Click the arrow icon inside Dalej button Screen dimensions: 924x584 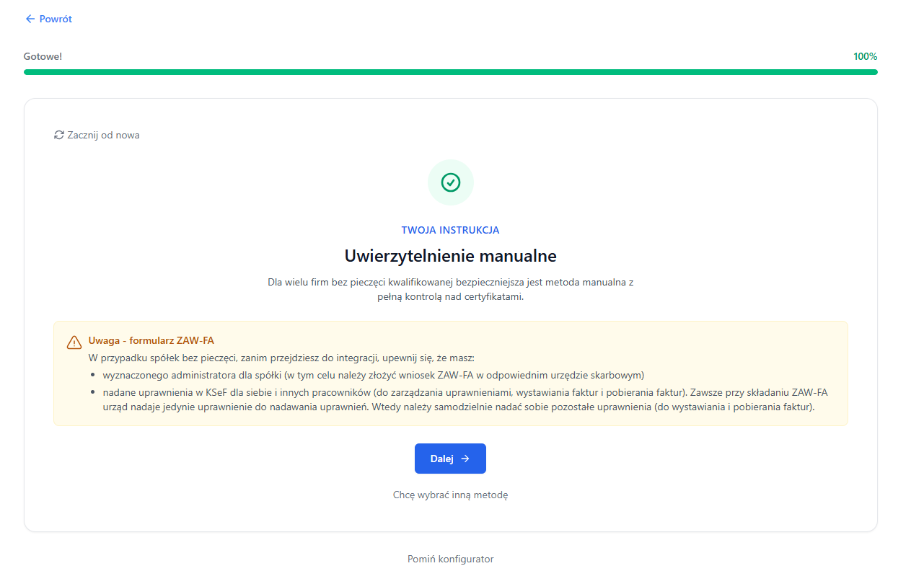click(465, 459)
